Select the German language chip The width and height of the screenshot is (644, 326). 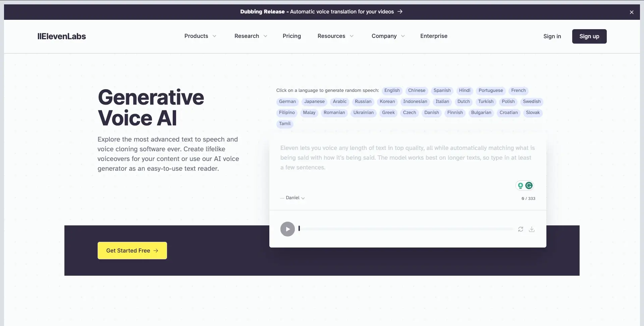287,102
